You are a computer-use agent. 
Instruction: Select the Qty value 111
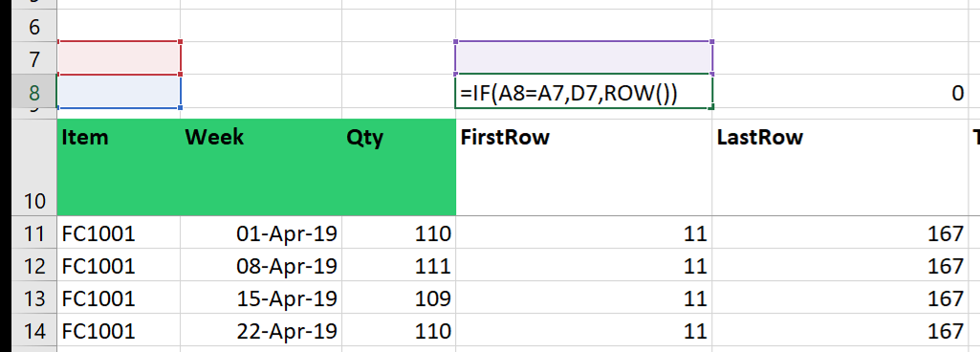(x=399, y=266)
